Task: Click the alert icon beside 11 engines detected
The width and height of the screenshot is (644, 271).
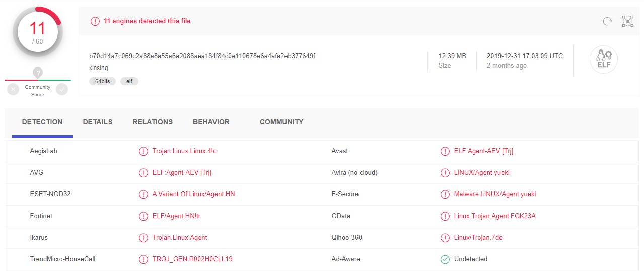Action: (x=95, y=21)
